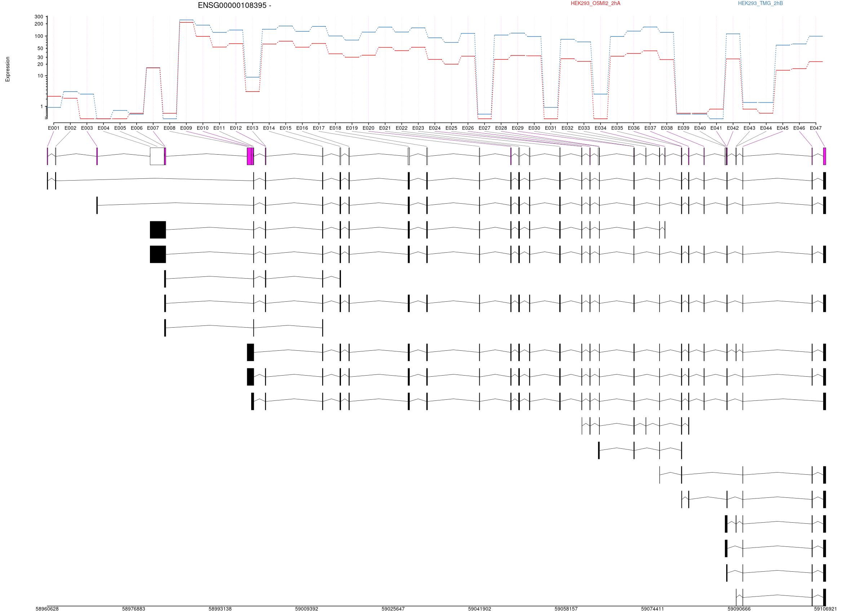Click genomic coordinate 59009392
Image resolution: width=865 pixels, height=616 pixels.
[x=306, y=609]
